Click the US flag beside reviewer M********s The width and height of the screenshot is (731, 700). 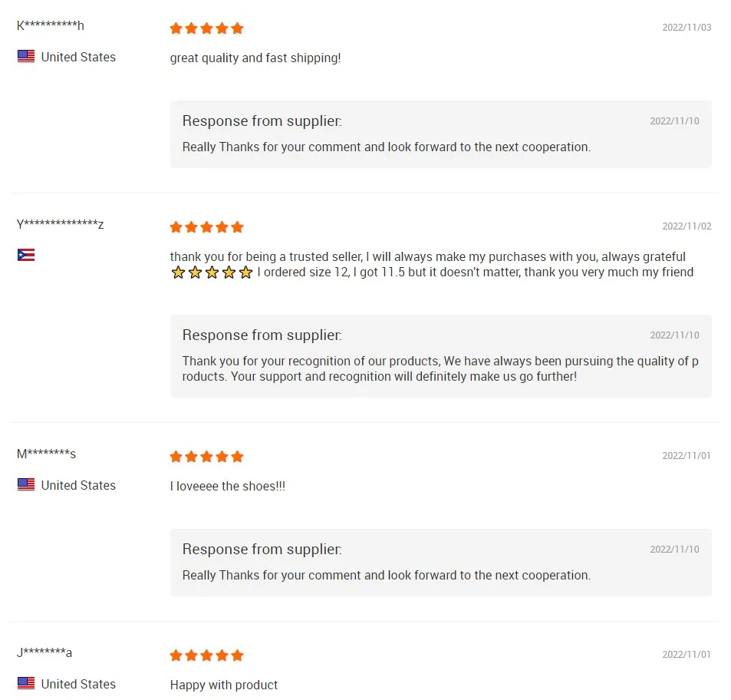[x=26, y=485]
